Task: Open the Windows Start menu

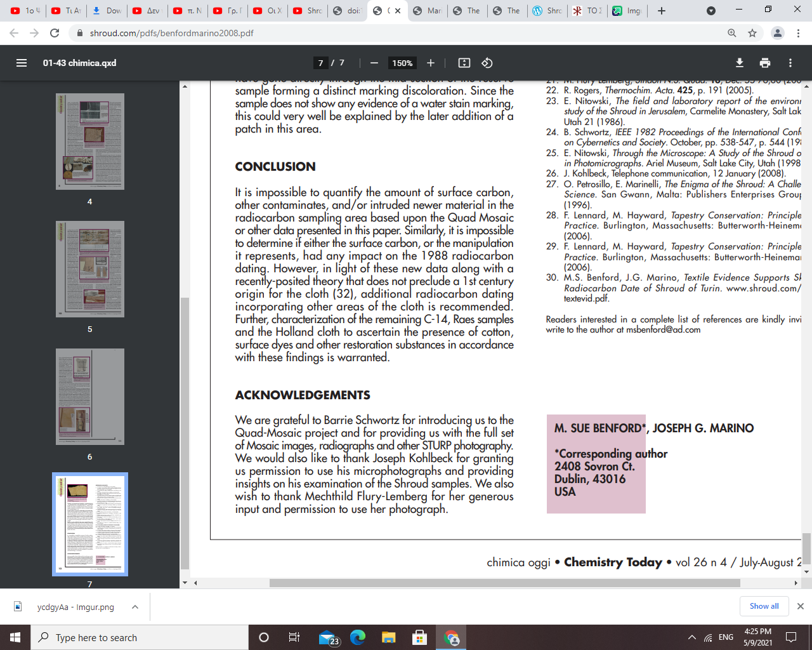Action: point(15,637)
